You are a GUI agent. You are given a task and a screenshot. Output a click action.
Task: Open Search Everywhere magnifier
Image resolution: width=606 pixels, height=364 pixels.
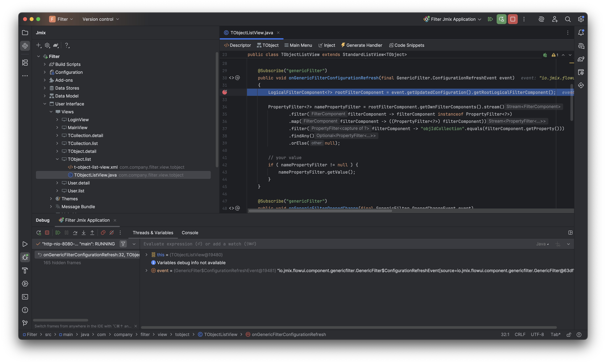coord(567,19)
